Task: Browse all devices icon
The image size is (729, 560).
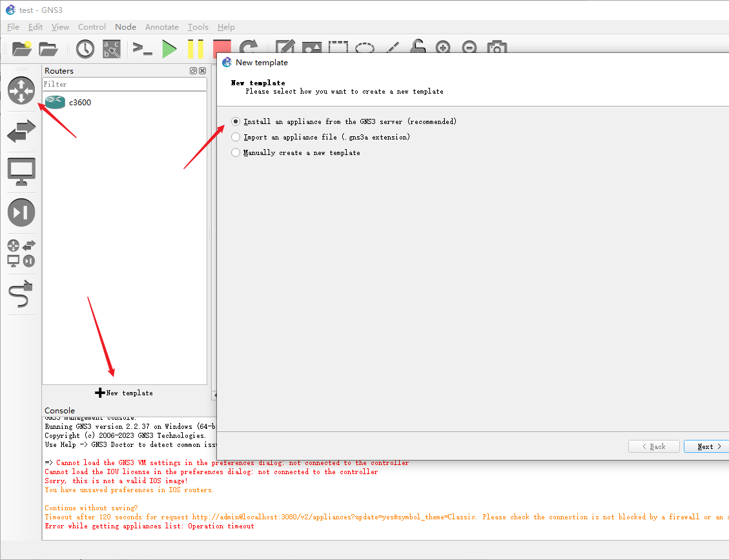Action: pos(21,253)
